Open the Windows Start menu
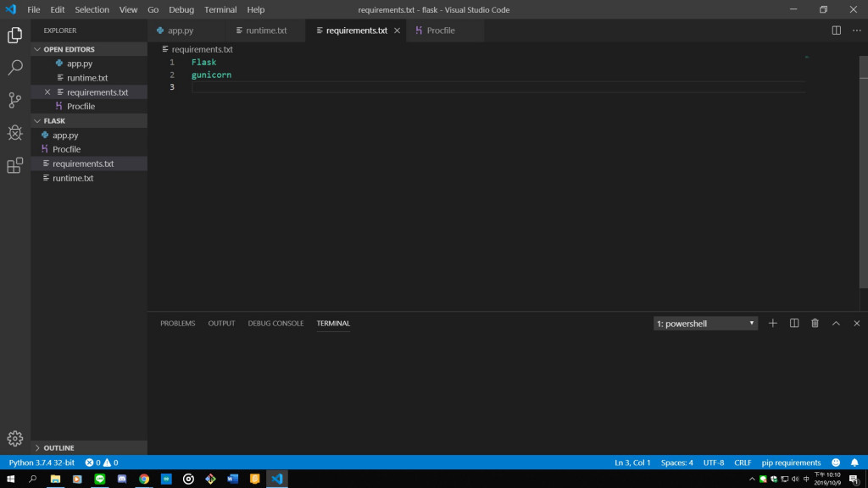868x488 pixels. pos(10,479)
